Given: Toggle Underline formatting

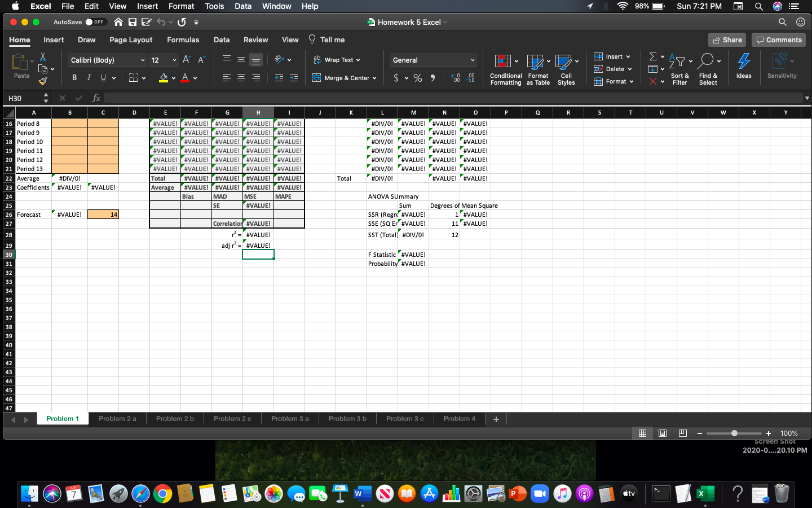Looking at the screenshot, I should pos(103,78).
